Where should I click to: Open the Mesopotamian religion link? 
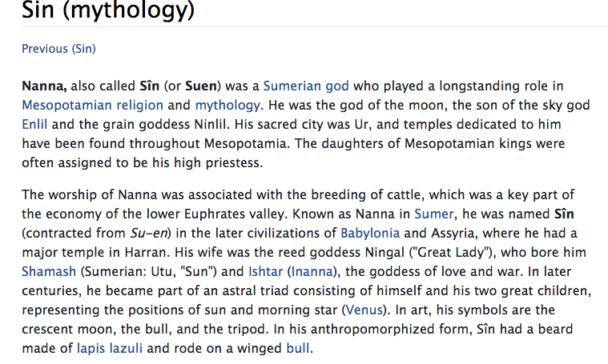pyautogui.click(x=92, y=105)
